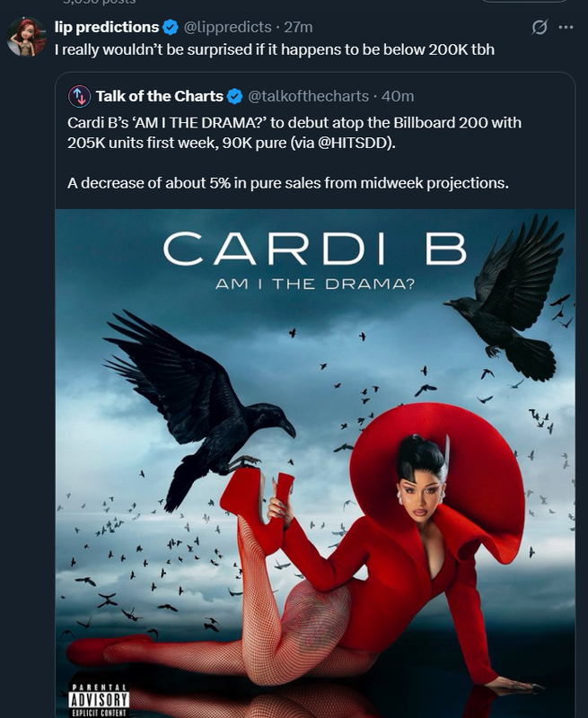588x718 pixels.
Task: Click the Talk of the Charts arrows avatar
Action: coord(79,96)
